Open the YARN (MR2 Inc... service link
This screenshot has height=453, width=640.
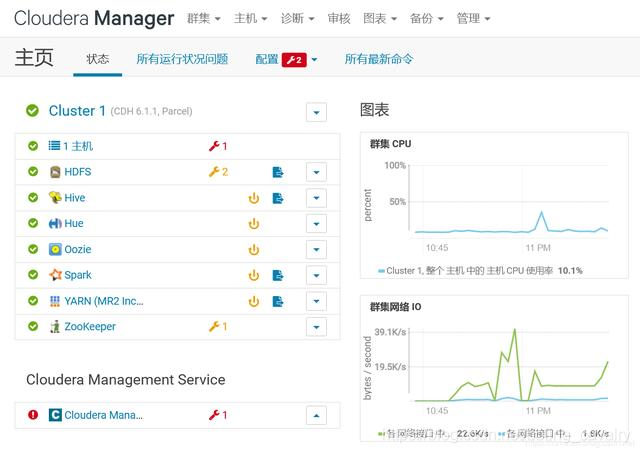coord(104,301)
